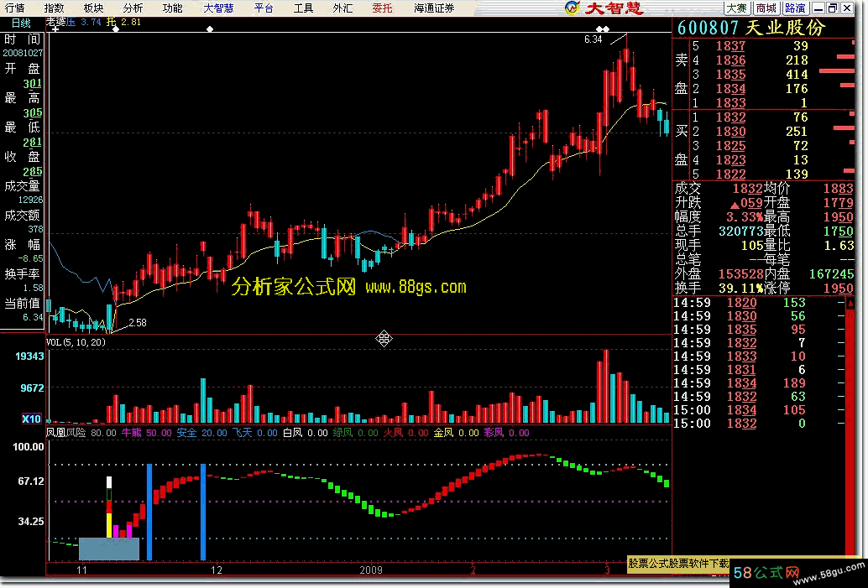Click the 火凤 indicator label
The height and width of the screenshot is (588, 868).
[x=393, y=433]
